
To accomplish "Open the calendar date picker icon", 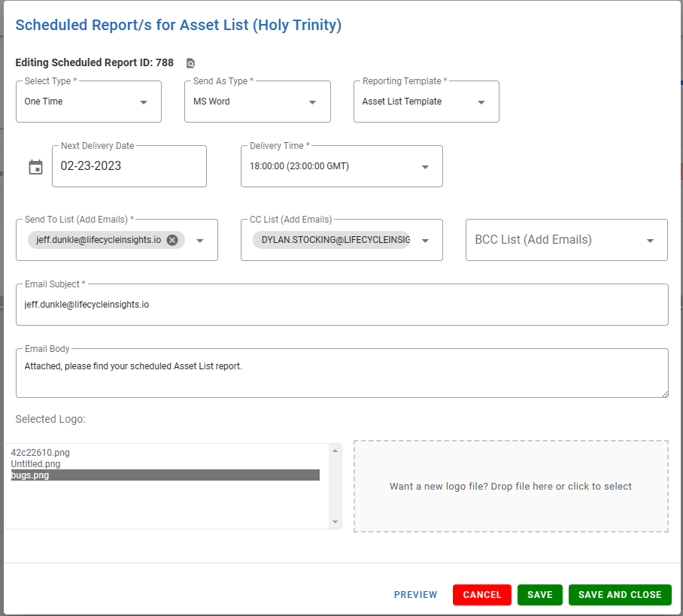I will (35, 167).
